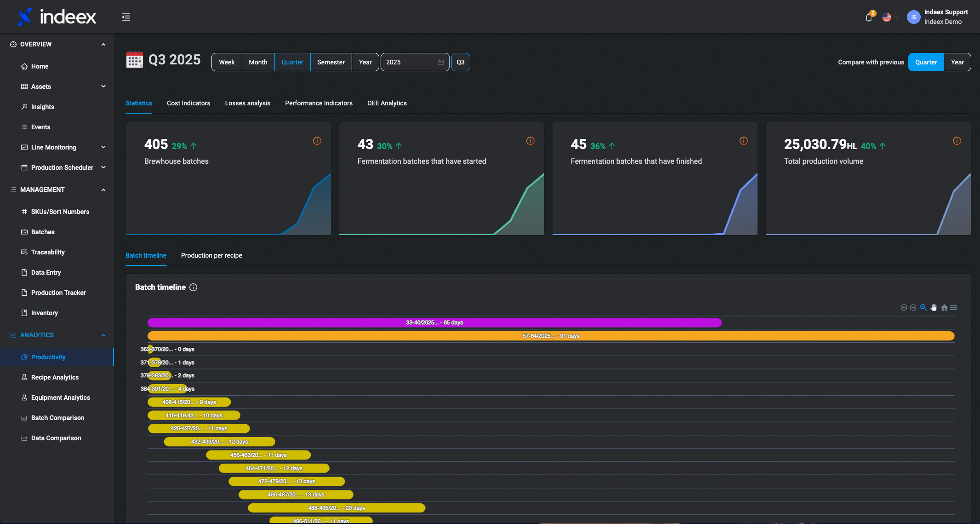Viewport: 980px width, 524px height.
Task: Expand the Production Scheduler menu
Action: pos(103,167)
